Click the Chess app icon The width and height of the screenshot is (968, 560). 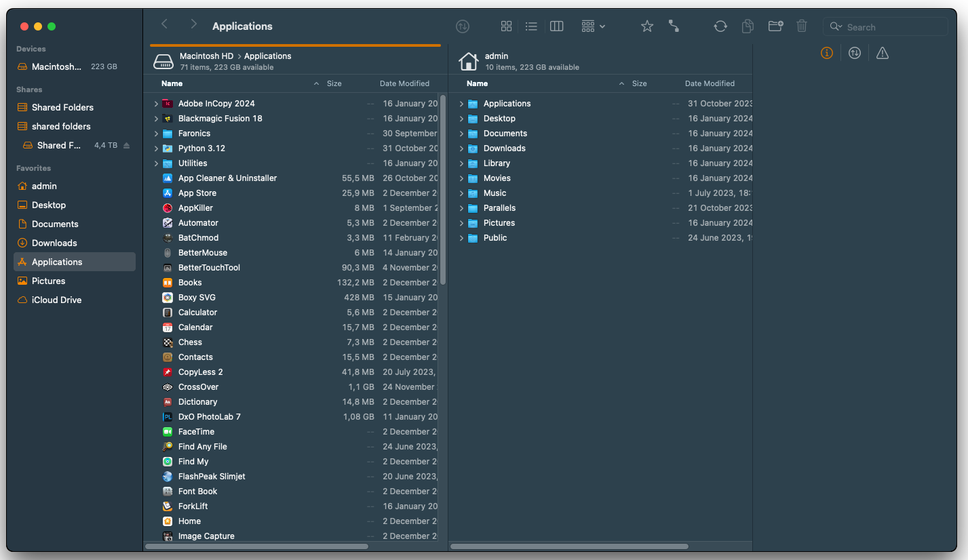coord(168,342)
